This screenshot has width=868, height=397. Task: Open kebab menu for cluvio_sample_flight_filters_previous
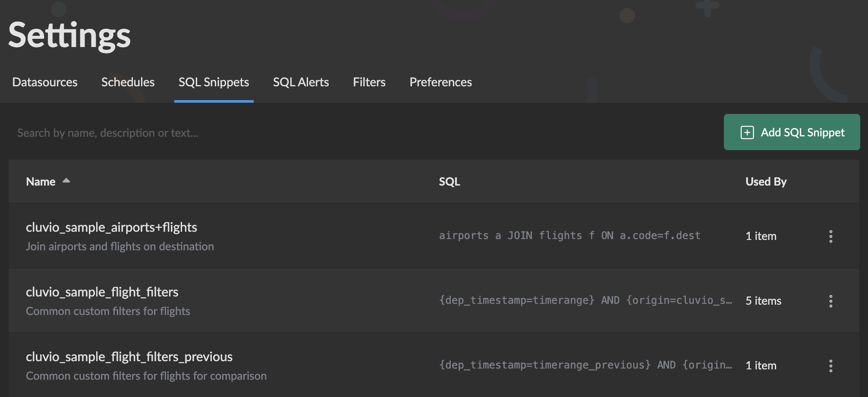coord(830,365)
